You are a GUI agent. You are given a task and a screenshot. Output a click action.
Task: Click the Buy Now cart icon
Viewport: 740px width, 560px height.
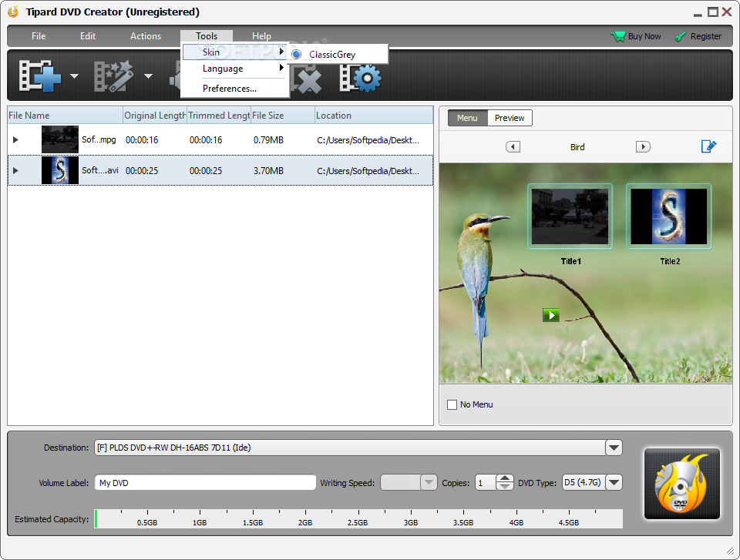tap(617, 36)
